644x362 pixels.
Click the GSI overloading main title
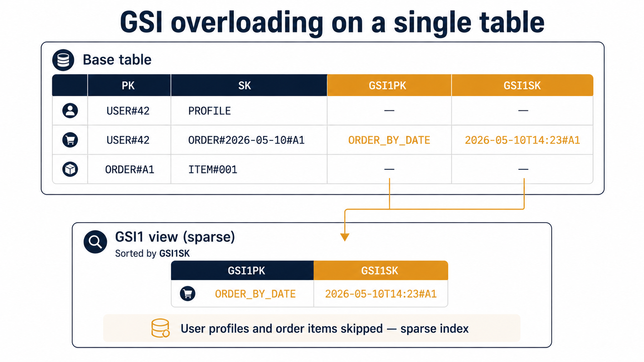332,22
